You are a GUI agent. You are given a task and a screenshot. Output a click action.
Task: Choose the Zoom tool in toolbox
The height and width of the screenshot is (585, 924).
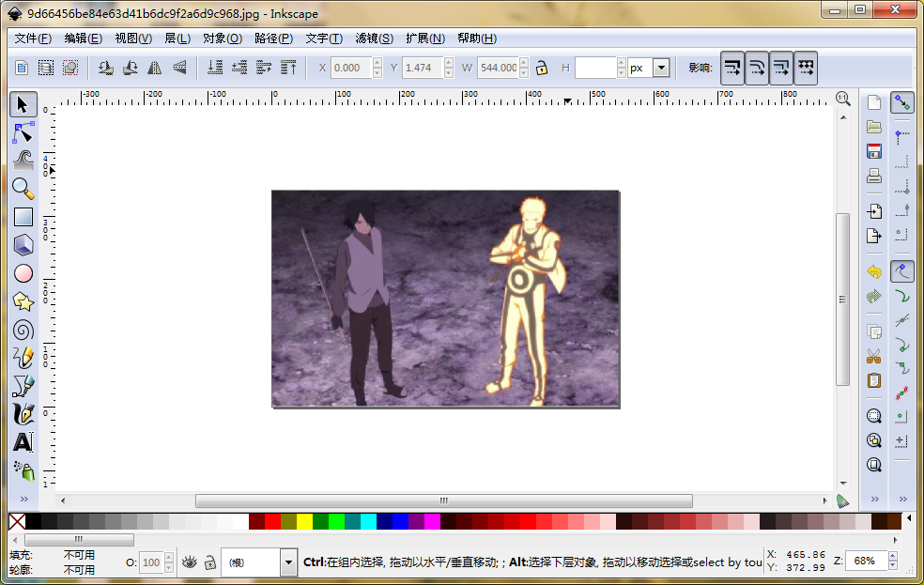23,189
